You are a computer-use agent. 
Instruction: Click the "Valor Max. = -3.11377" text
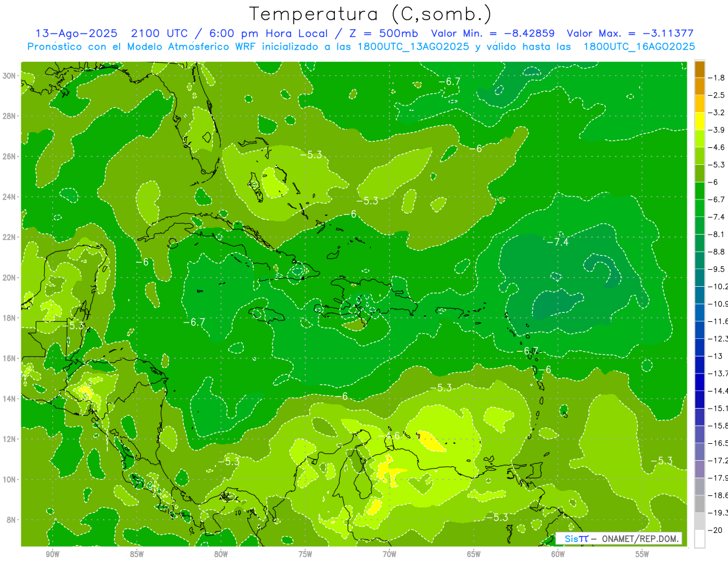pyautogui.click(x=630, y=33)
